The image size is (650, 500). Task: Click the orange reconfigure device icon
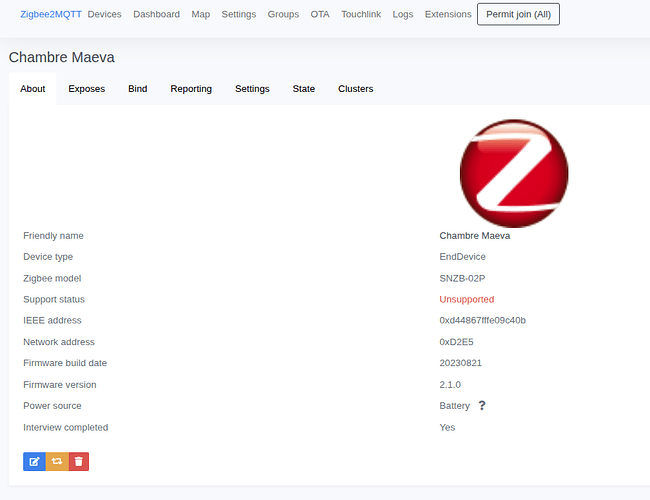click(x=57, y=461)
